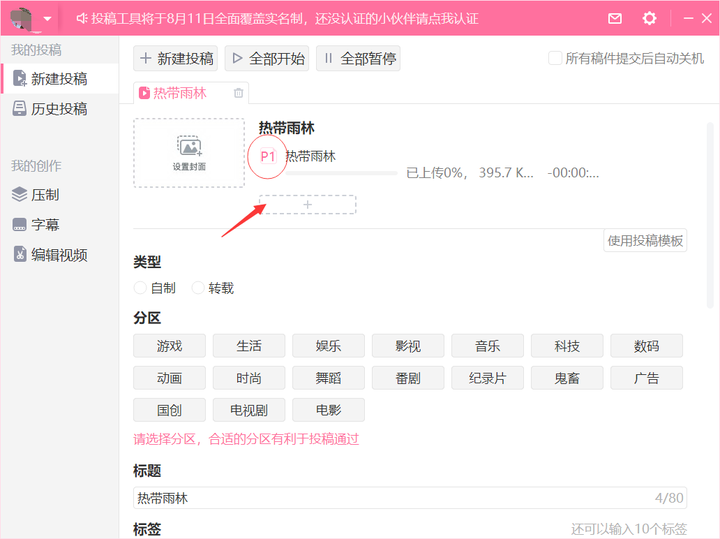Click the plus icon in 新建投稿 button
Image resolution: width=720 pixels, height=539 pixels.
146,58
